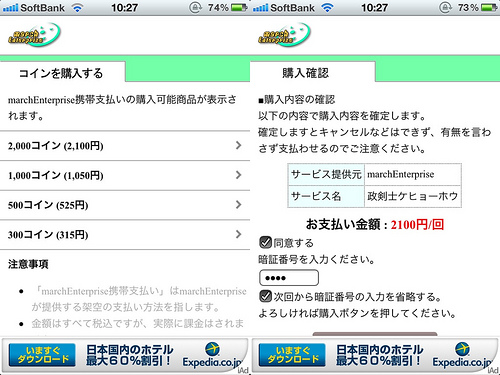Focus the 暗証番号 PIN input field
500x375 pixels.
[289, 278]
